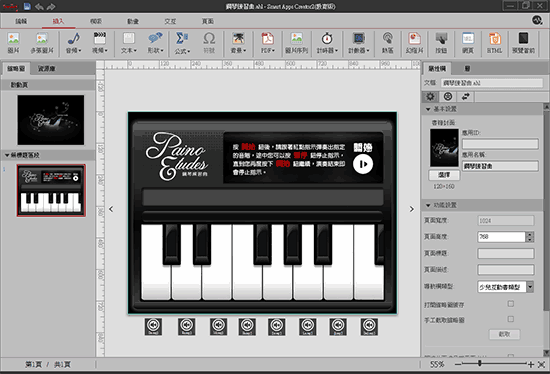The height and width of the screenshot is (374, 550).
Task: Select the 多張圖片 multi-image tool
Action: pyautogui.click(x=42, y=43)
